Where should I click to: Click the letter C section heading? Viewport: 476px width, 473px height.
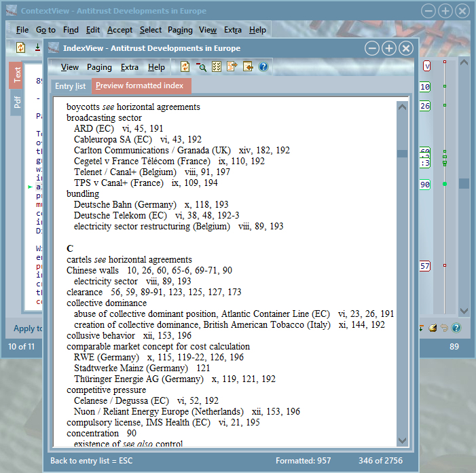pos(70,248)
